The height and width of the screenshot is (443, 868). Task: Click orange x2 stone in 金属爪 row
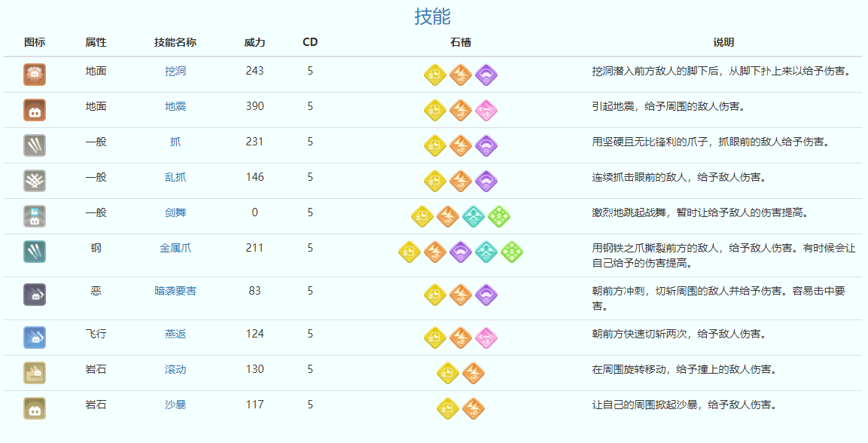coord(435,252)
